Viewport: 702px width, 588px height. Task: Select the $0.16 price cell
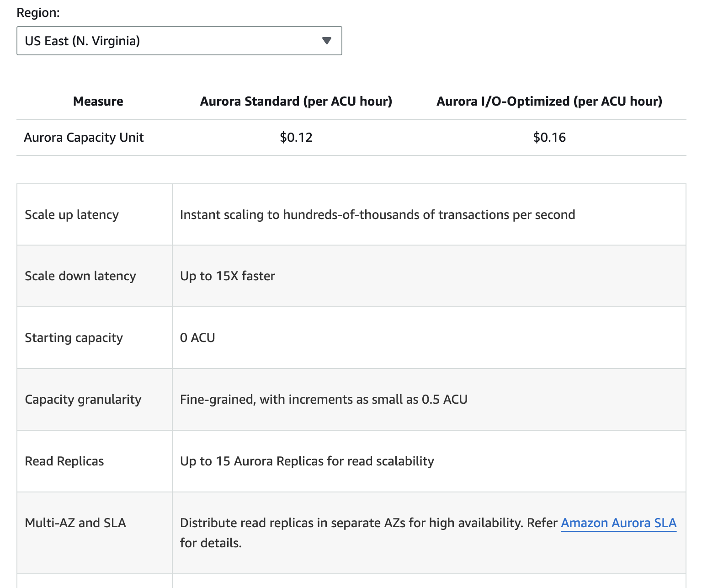point(549,137)
